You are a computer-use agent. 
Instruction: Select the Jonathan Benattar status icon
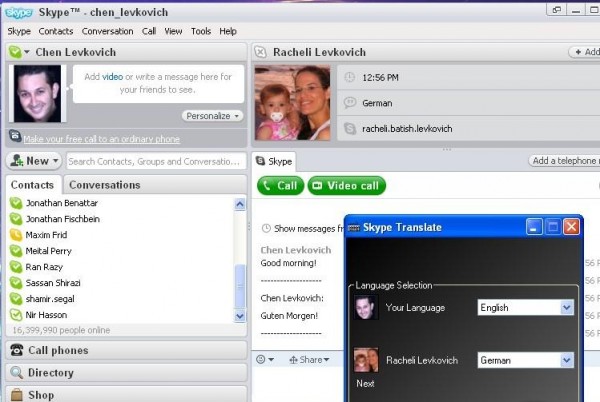(16, 203)
